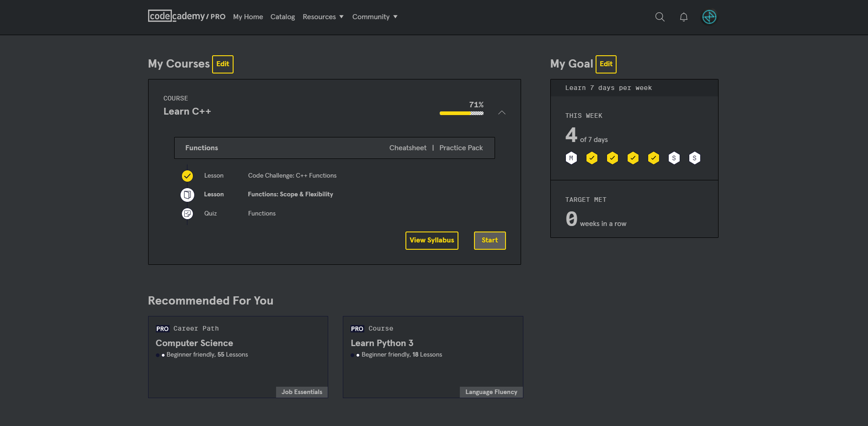Click the completed lesson checkmark icon
Viewport: 868px width, 426px height.
pos(187,175)
